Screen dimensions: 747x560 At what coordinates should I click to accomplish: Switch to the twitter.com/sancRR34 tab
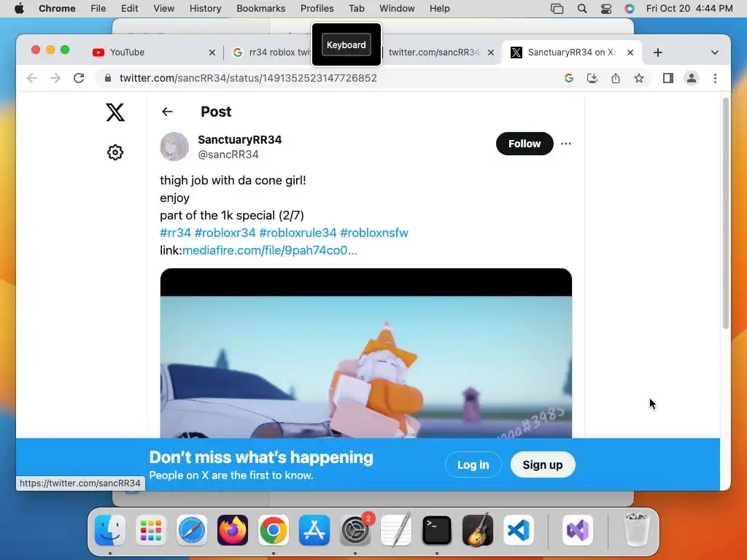tap(433, 52)
